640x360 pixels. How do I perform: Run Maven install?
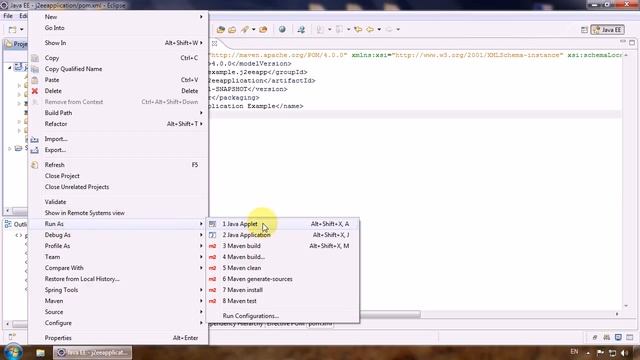[283, 290]
